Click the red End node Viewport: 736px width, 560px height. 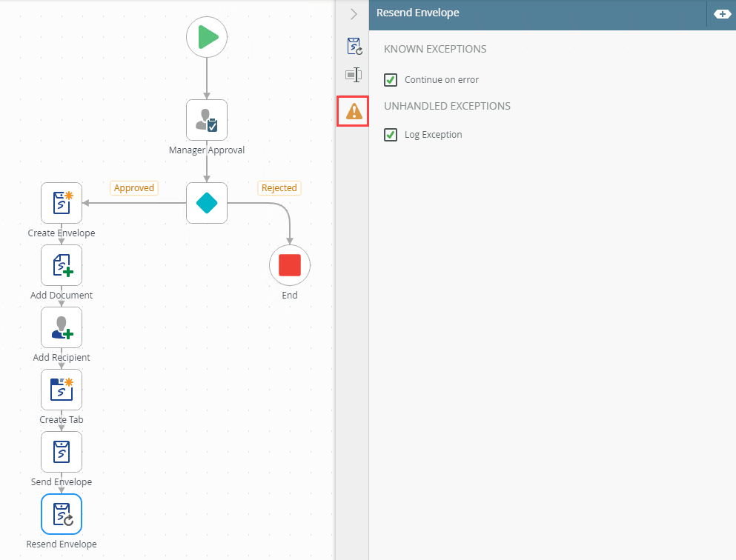289,265
